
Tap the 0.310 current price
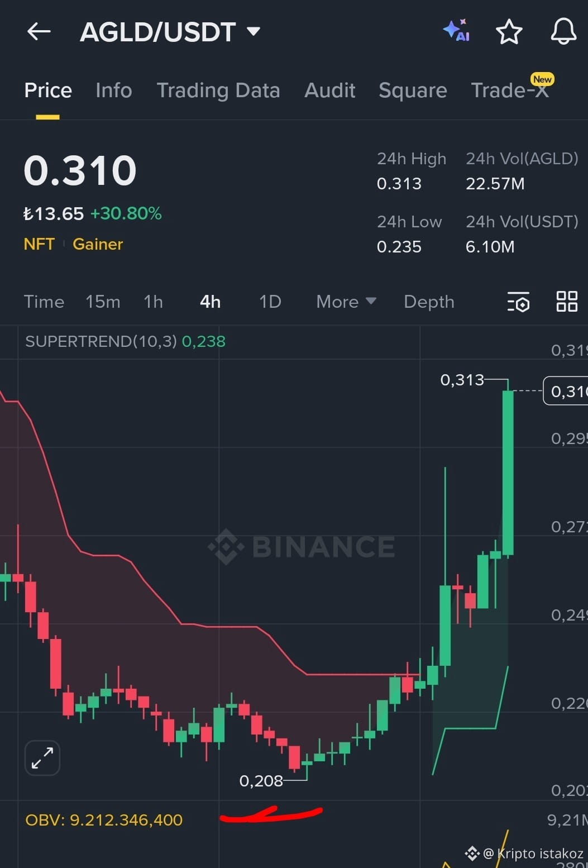coord(80,170)
